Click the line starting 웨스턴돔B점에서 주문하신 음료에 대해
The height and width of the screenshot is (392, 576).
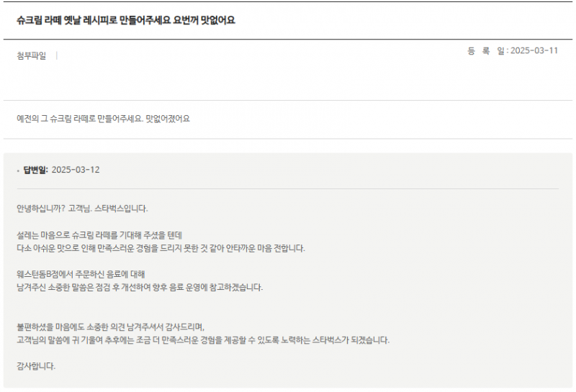pyautogui.click(x=81, y=275)
